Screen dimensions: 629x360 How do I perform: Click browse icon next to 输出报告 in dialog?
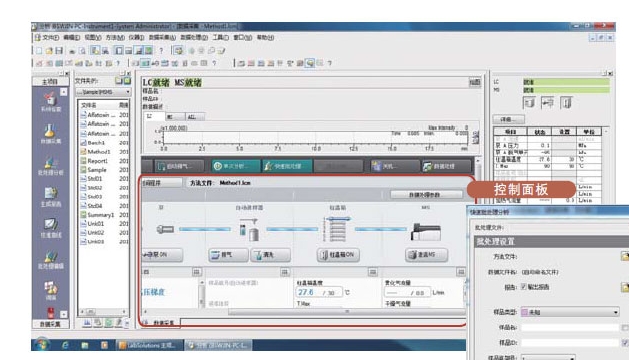625,287
